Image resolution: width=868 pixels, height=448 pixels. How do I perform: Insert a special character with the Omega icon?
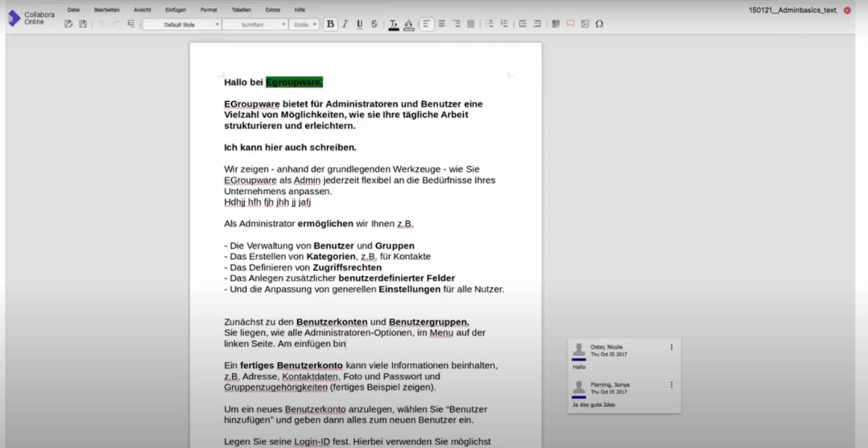(599, 24)
